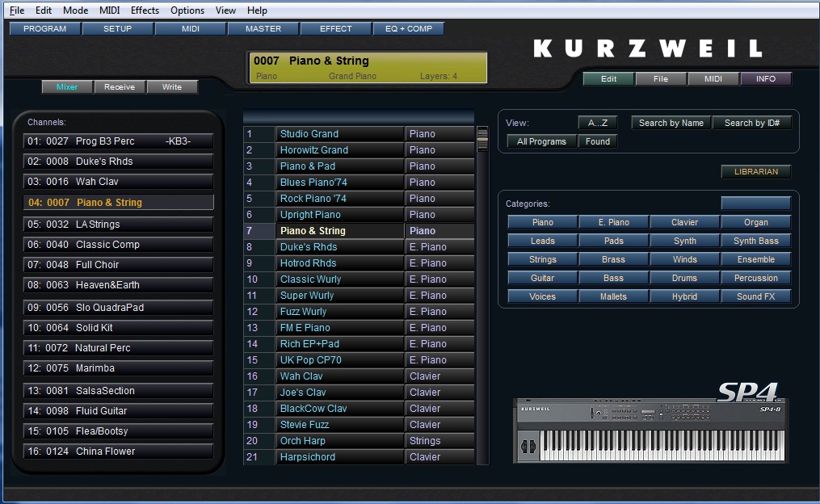Filter by the Strings category
The image size is (820, 504).
(542, 260)
